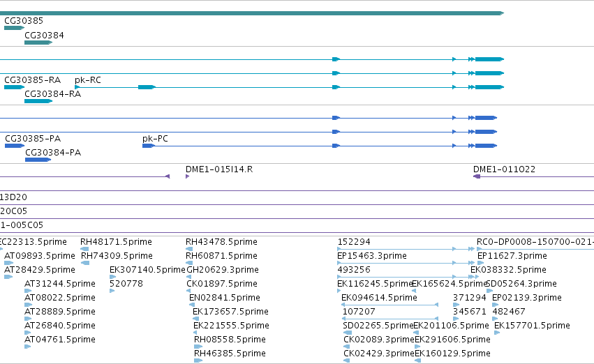Click the CG30385-PA protein label
Image resolution: width=594 pixels, height=364 pixels.
pyautogui.click(x=33, y=139)
